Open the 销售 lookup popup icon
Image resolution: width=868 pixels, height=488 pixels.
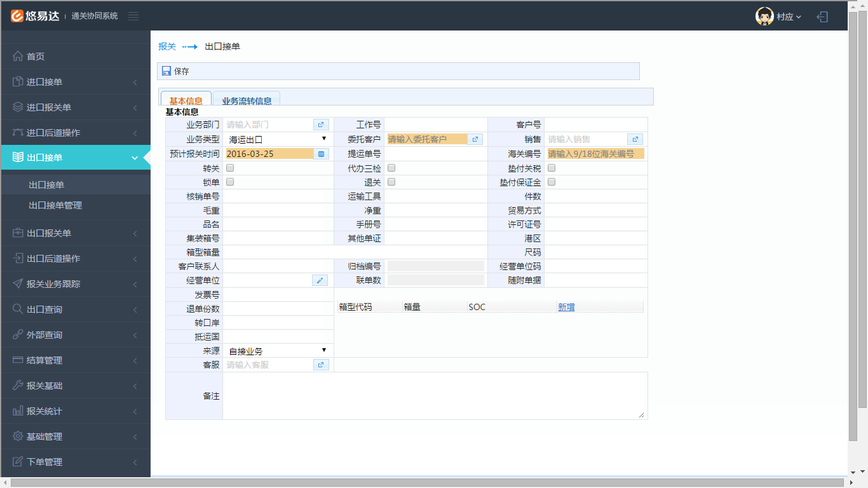point(635,139)
